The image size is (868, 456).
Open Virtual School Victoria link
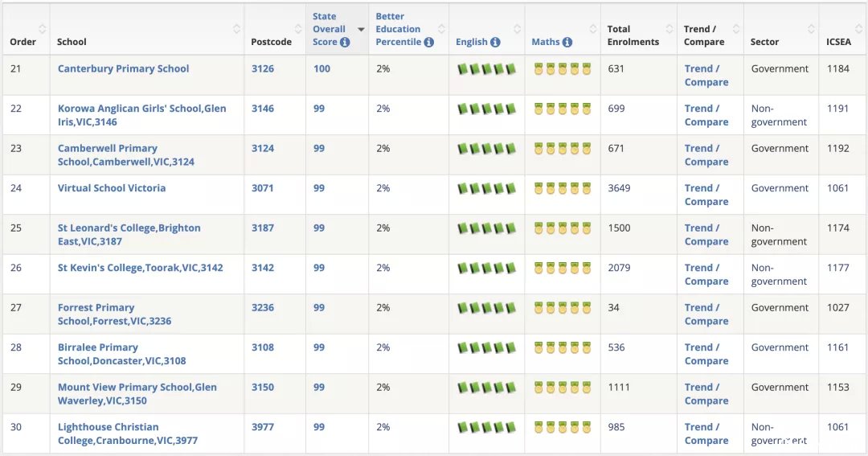112,188
